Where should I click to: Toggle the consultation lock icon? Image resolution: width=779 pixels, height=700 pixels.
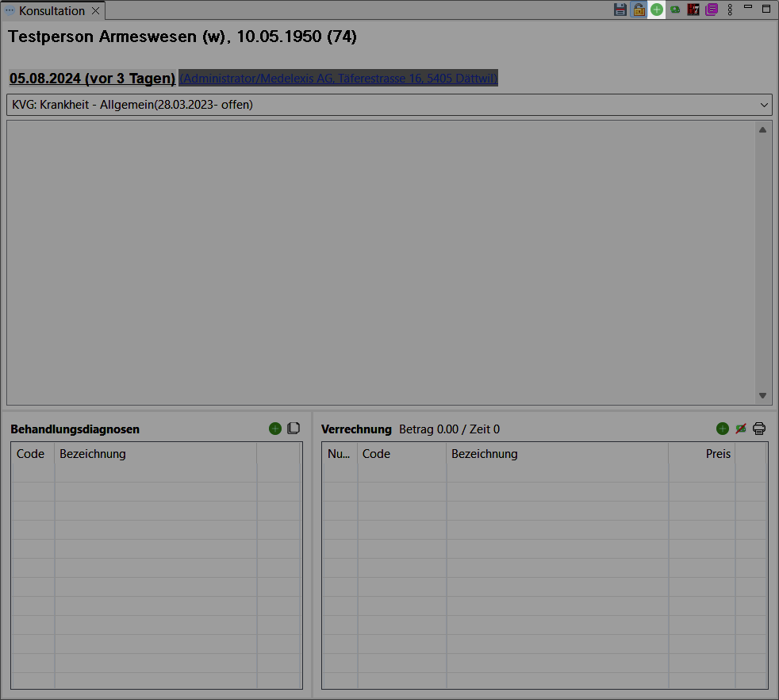click(x=639, y=10)
